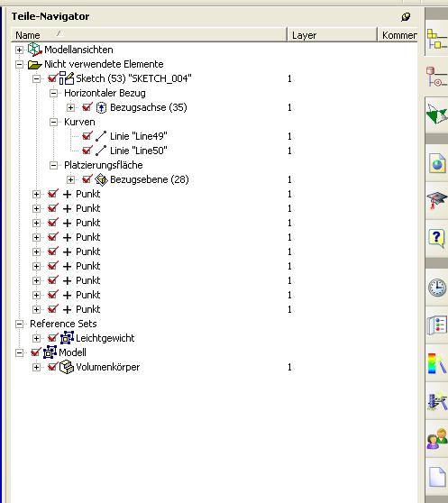448x503 pixels.
Task: Open the training graduation cap tab
Action: [436, 200]
